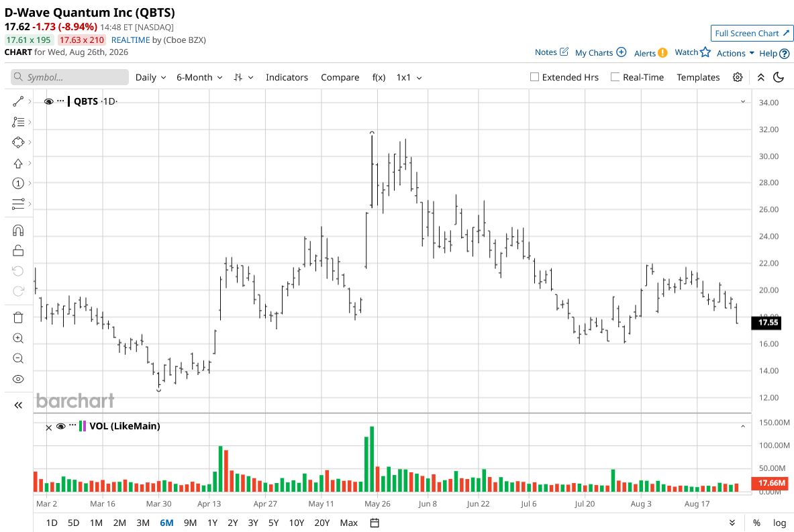This screenshot has width=794, height=532.
Task: Open Alerts link
Action: [x=650, y=53]
